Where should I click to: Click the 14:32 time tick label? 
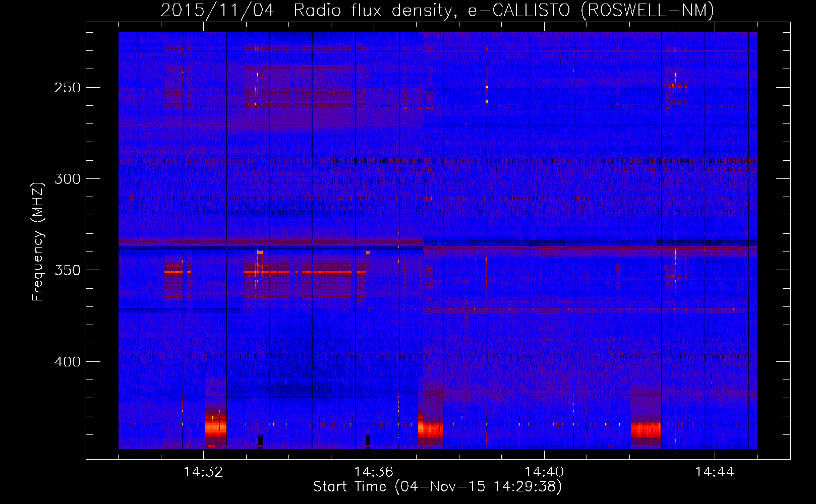(203, 472)
